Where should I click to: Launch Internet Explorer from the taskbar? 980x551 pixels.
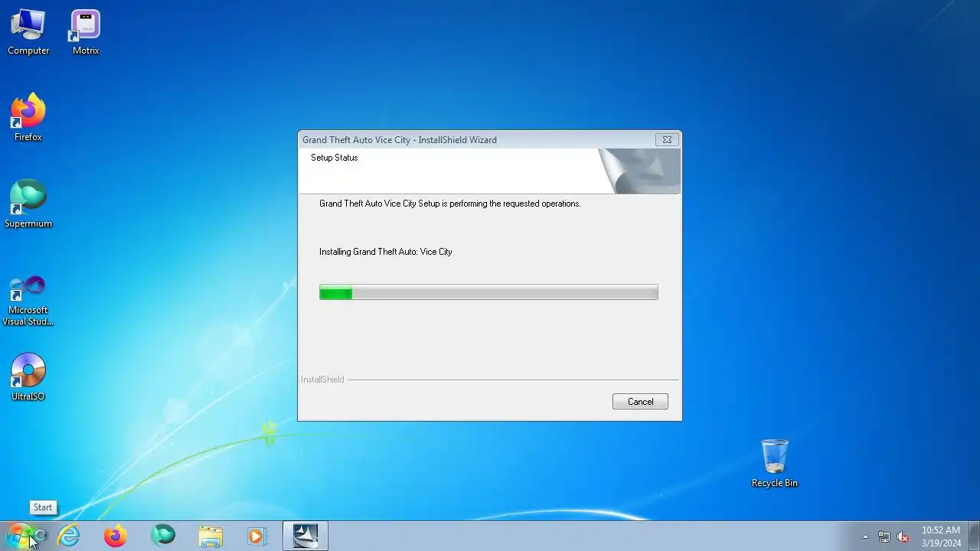point(69,536)
